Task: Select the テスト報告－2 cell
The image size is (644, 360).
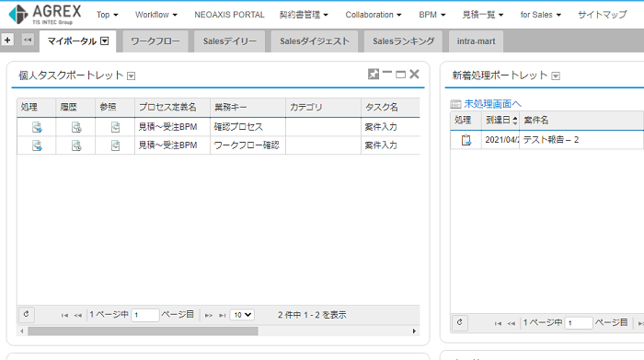Action: [581, 140]
